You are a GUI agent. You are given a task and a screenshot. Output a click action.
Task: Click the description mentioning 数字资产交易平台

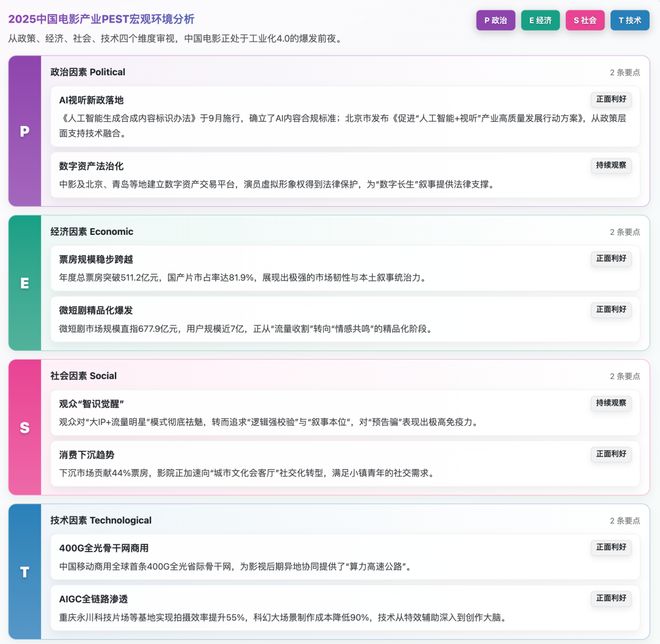pos(277,184)
